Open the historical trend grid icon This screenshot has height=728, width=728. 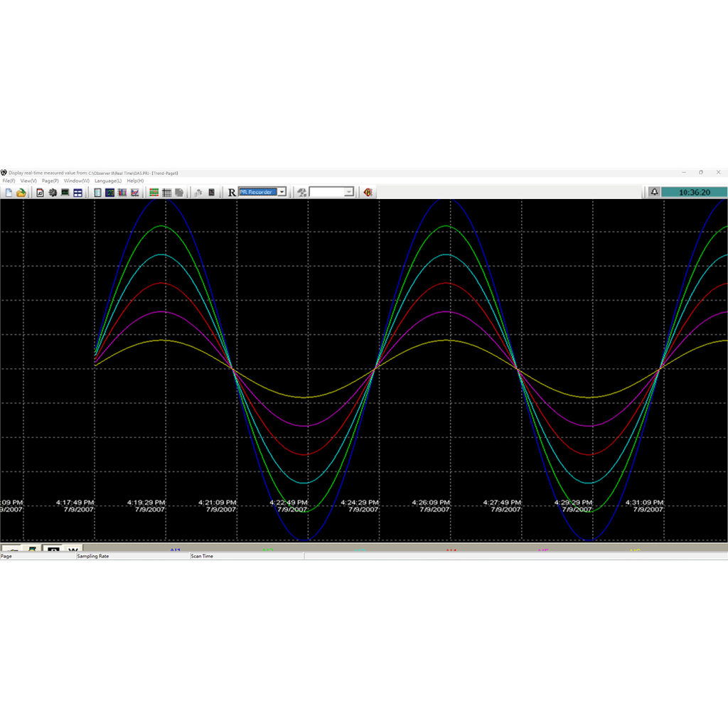(166, 192)
